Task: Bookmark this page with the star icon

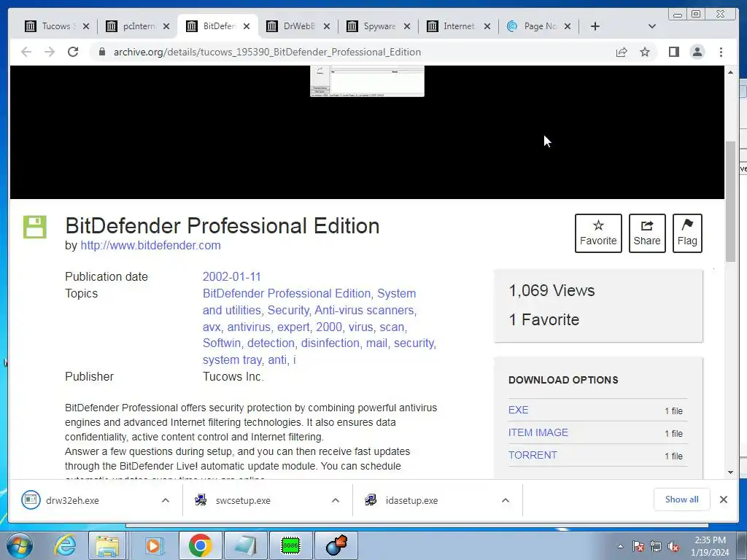Action: pyautogui.click(x=645, y=52)
